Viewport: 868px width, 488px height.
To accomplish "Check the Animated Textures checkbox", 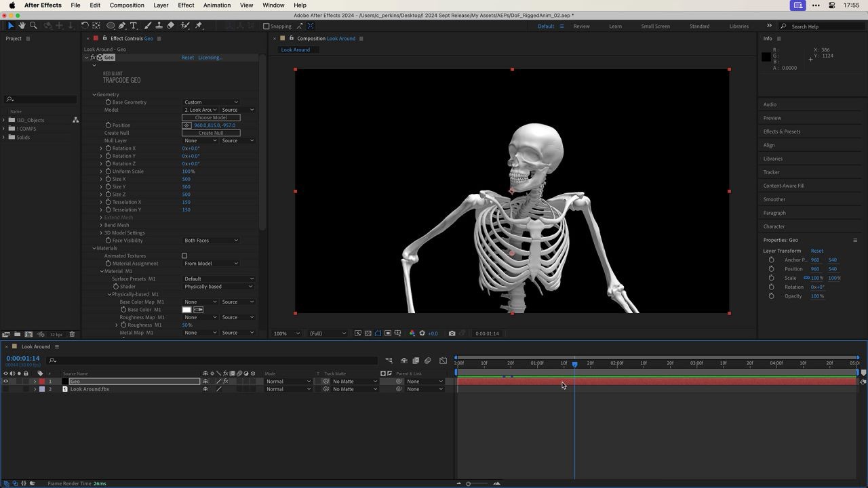I will tap(184, 256).
